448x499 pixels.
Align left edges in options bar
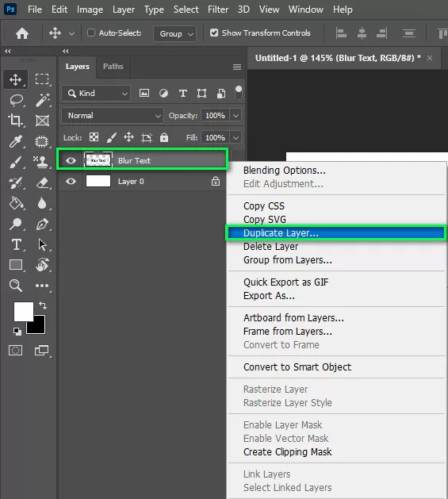point(341,33)
